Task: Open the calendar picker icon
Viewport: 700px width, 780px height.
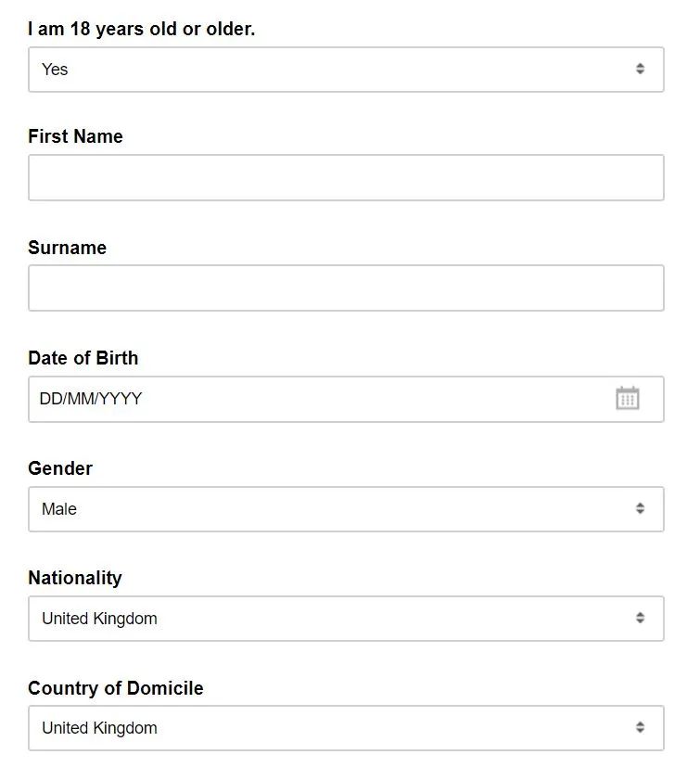Action: (628, 399)
